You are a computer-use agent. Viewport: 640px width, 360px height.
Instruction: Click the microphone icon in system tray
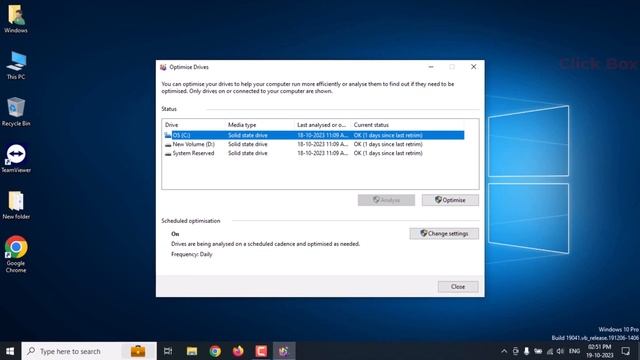(x=527, y=351)
